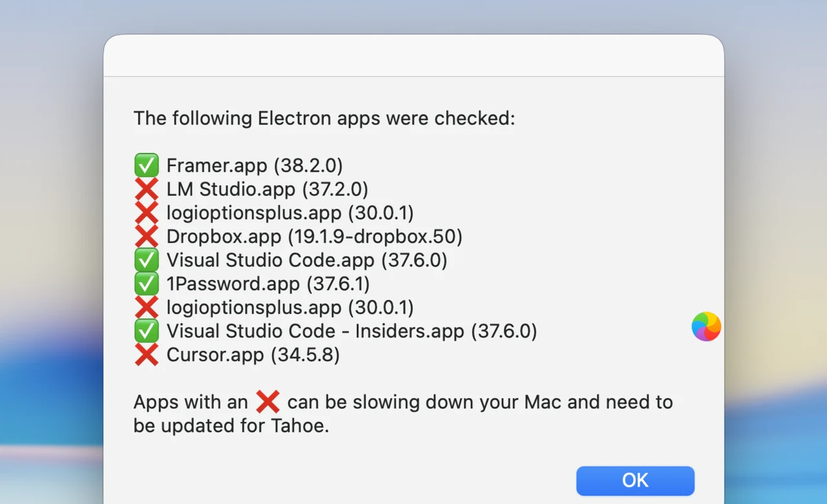Click the red cross beside Cursor.app

pos(147,355)
